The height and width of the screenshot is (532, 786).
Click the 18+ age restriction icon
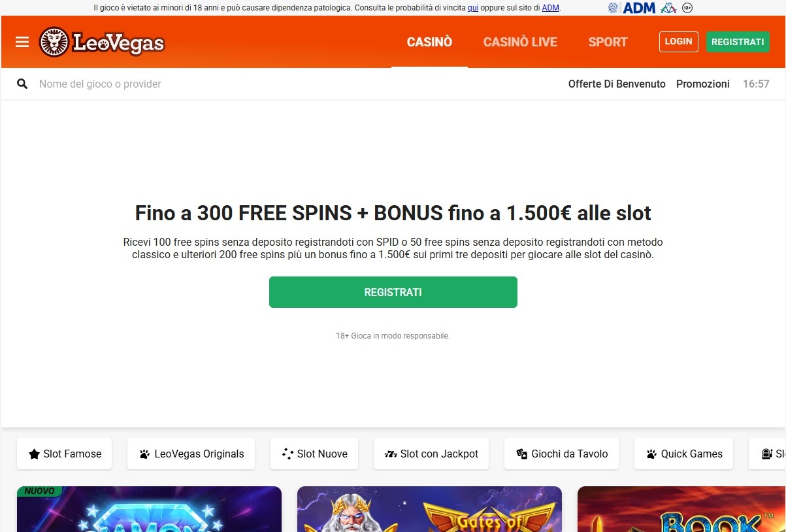[687, 7]
